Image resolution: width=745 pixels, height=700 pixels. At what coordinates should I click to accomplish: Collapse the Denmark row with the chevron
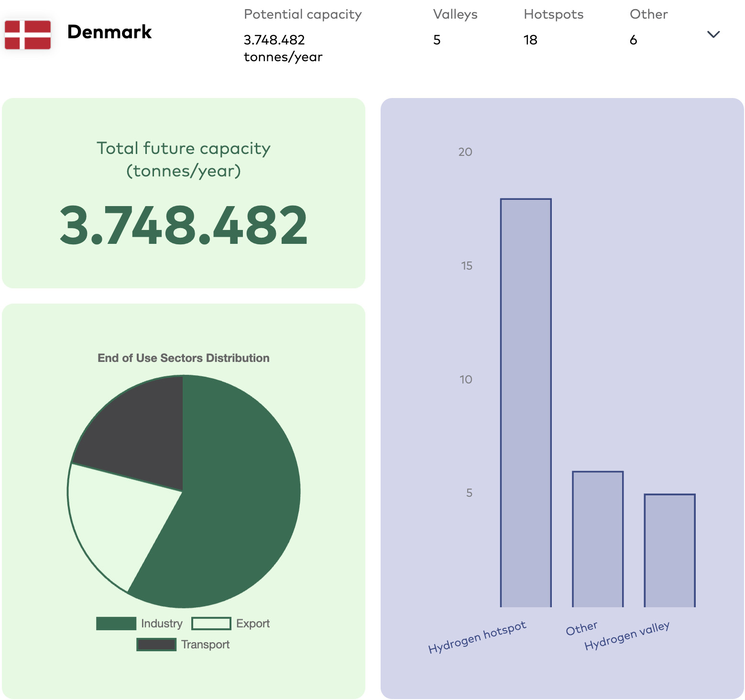coord(713,34)
